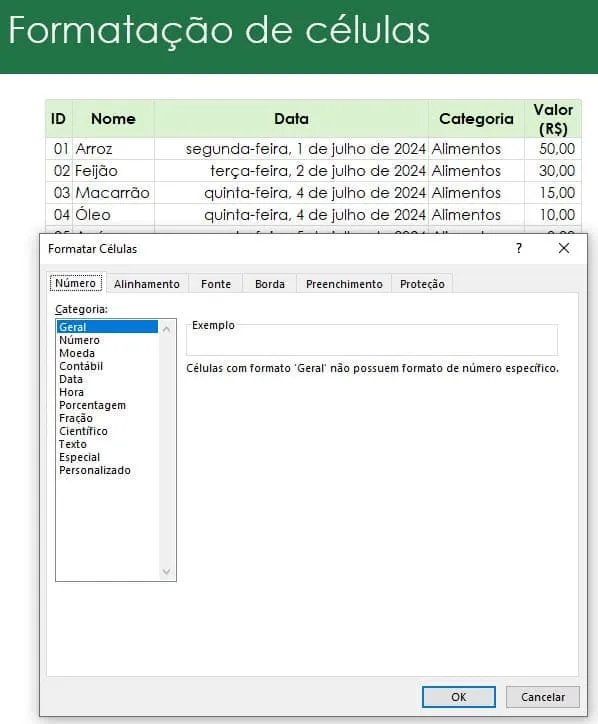Screen dimensions: 598x724
Task: Click the Cancelar button
Action: (543, 697)
